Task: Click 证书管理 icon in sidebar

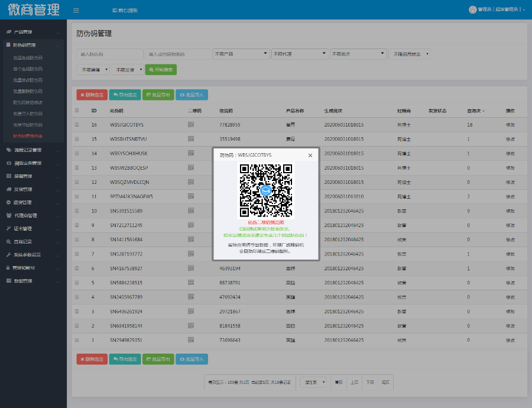Action: (x=8, y=228)
